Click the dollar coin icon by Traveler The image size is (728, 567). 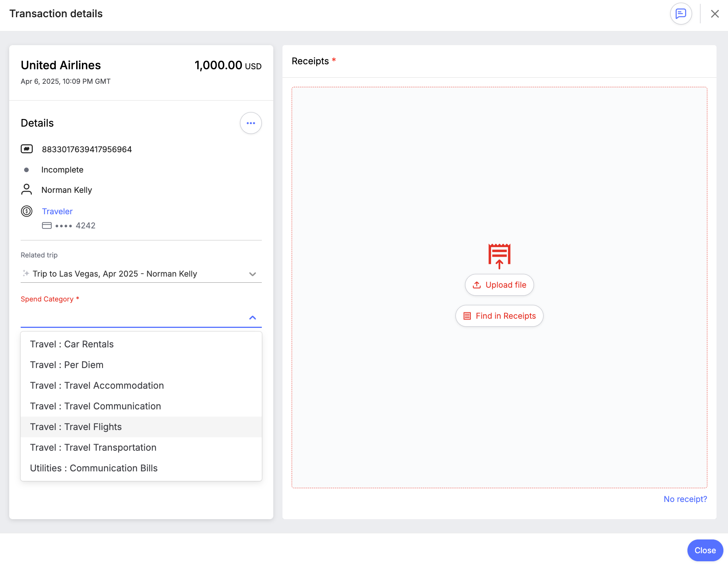click(x=27, y=211)
